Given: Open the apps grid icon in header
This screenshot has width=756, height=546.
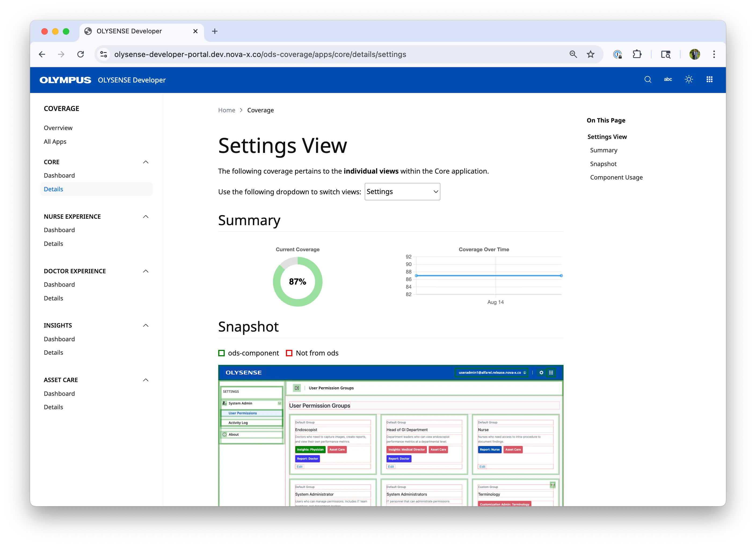Looking at the screenshot, I should point(709,79).
